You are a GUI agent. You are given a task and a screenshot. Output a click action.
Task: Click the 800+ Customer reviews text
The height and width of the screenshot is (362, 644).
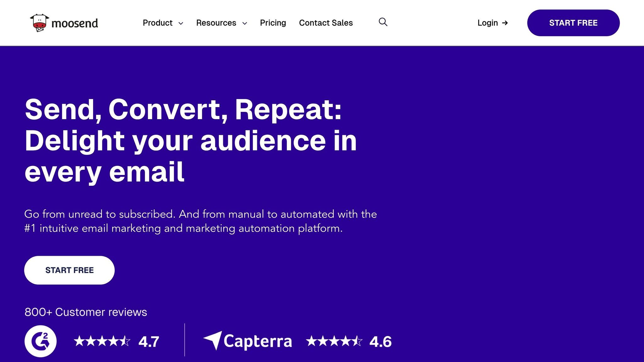[x=86, y=312]
